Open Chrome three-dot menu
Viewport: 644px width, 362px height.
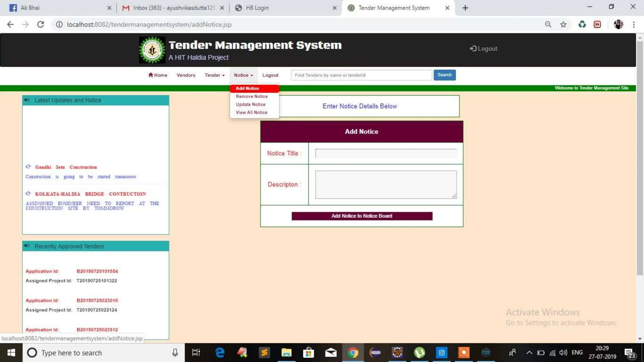click(x=634, y=25)
